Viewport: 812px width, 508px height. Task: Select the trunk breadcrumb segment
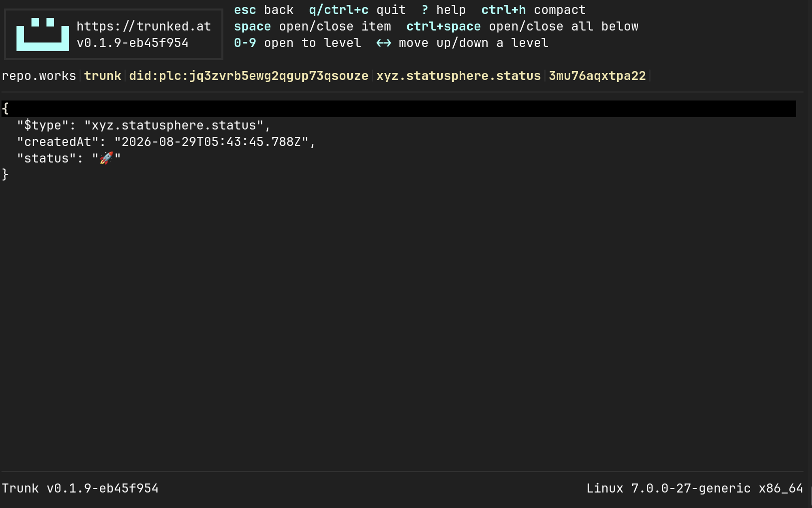102,76
